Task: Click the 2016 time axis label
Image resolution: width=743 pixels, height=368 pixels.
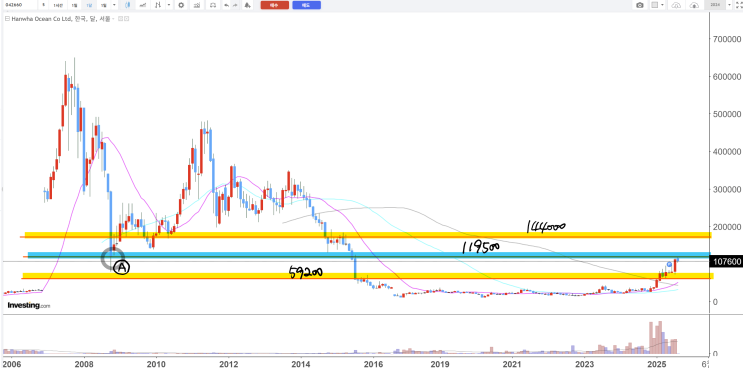Action: pos(373,363)
